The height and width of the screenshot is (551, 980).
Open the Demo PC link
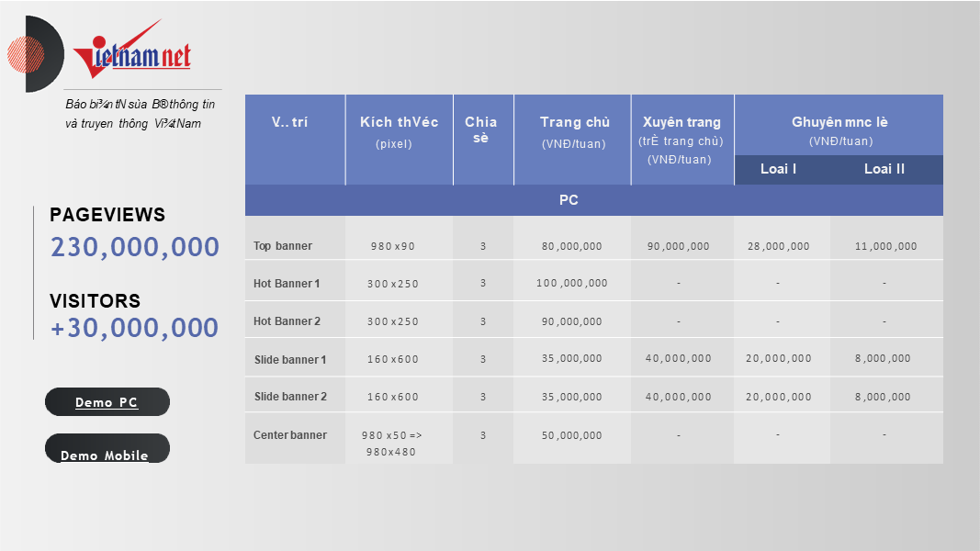pyautogui.click(x=107, y=402)
